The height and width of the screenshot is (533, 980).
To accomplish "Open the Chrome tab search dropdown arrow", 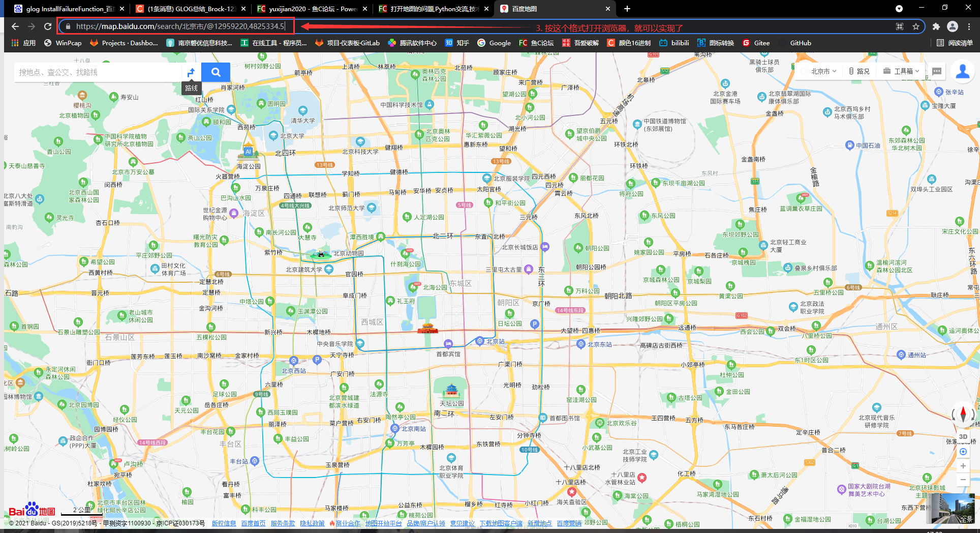I will click(x=899, y=9).
